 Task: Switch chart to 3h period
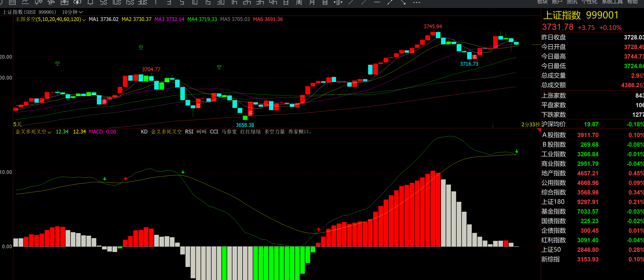(260, 2)
